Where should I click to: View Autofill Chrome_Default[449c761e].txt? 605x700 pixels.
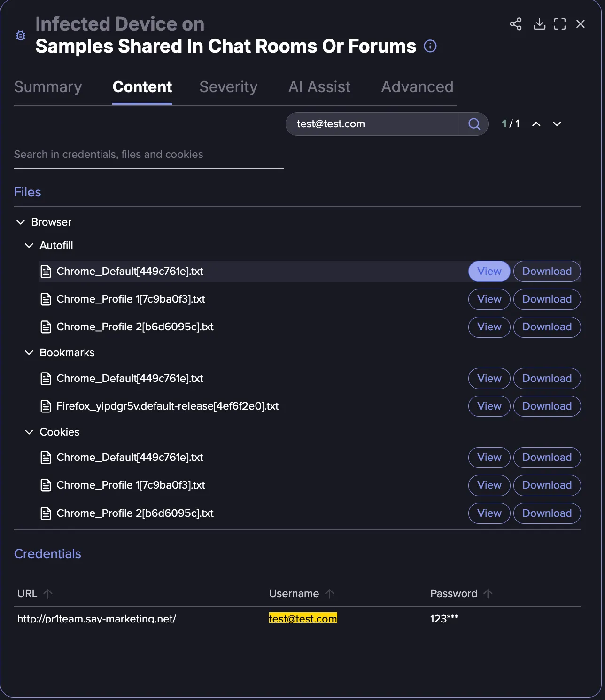[x=489, y=272]
